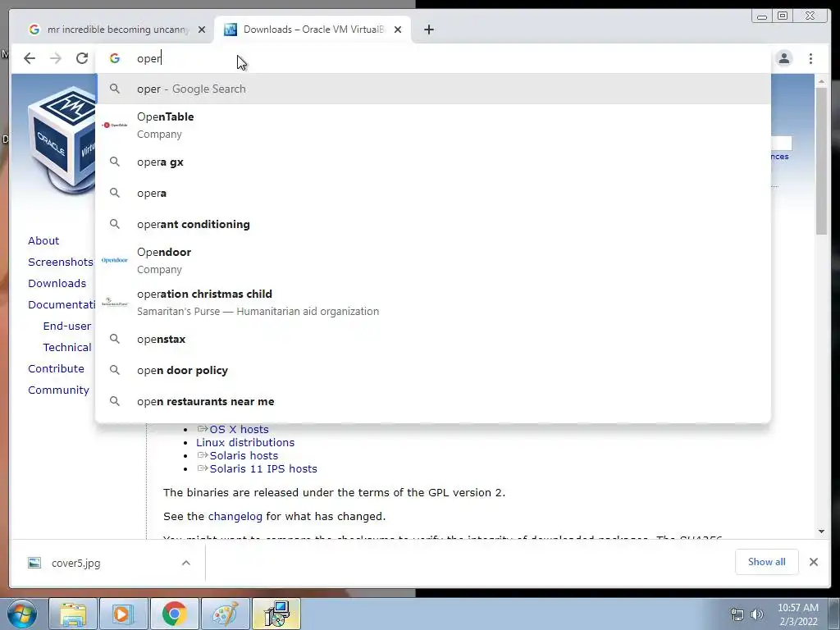Screen dimensions: 840x630
Task: Open the Windows Start menu
Action: 22,614
